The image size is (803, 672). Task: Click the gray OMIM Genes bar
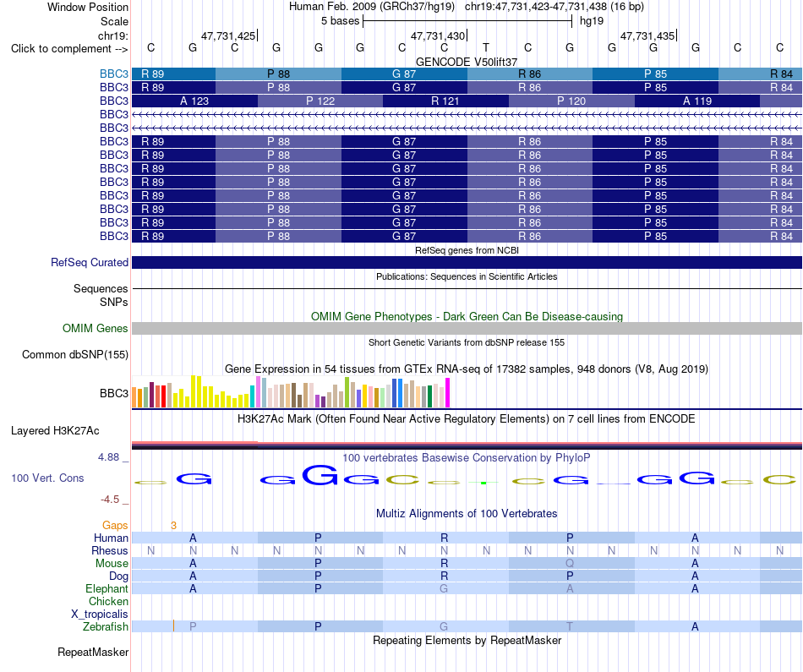[467, 328]
